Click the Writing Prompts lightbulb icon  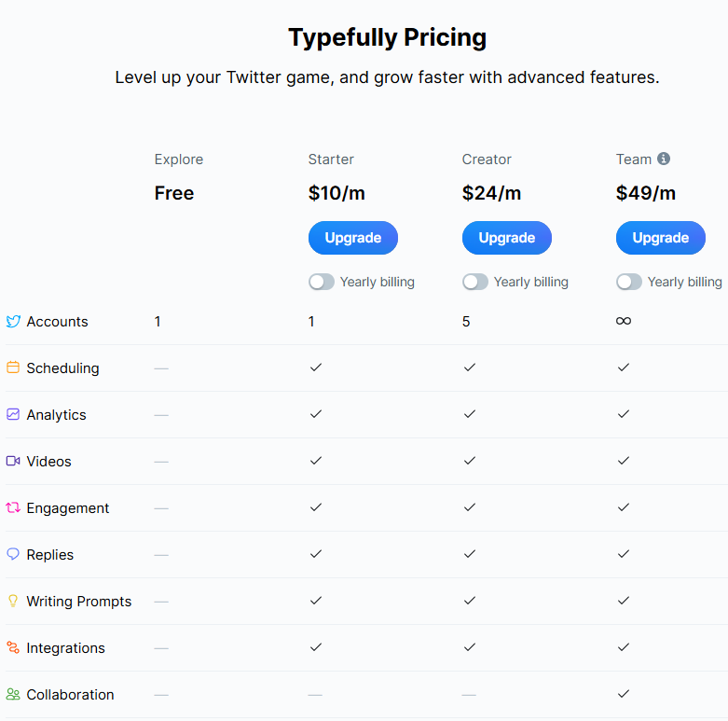point(13,601)
